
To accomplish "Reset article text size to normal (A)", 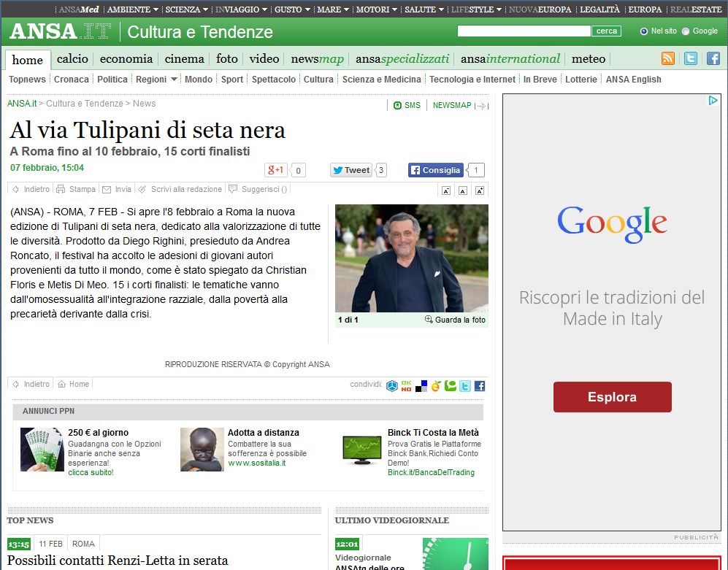I will coord(463,190).
